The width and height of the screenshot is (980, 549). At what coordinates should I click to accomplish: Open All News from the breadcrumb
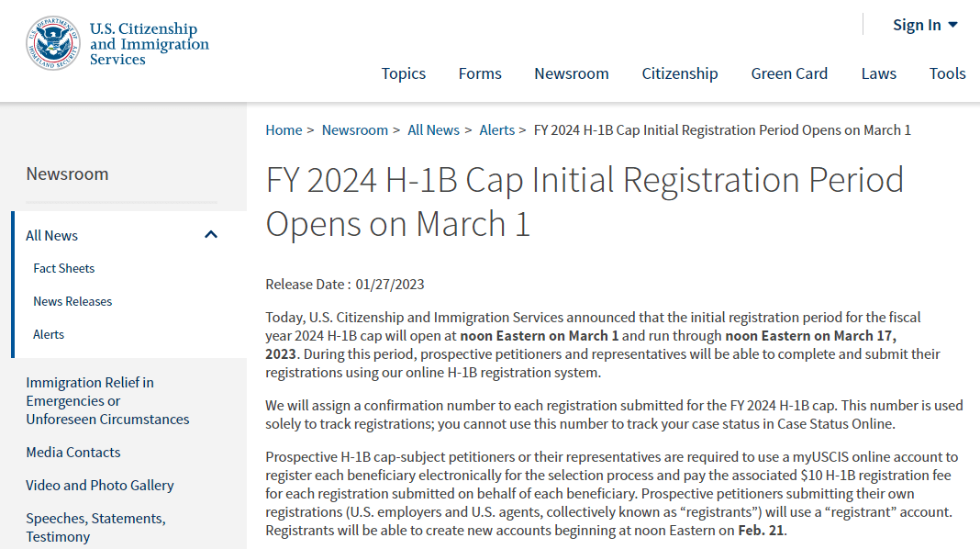pyautogui.click(x=434, y=129)
